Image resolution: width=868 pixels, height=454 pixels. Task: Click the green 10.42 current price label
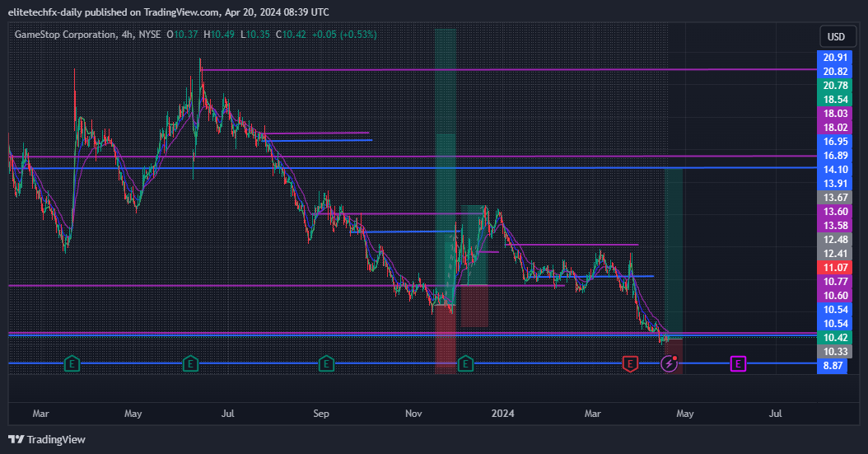[x=835, y=338]
